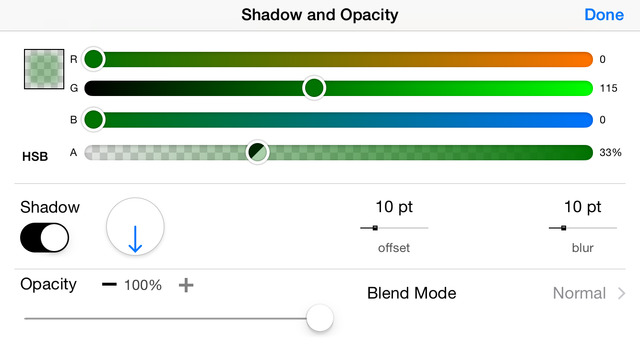The width and height of the screenshot is (640, 360).
Task: Open the Blend Mode chevron
Action: (x=621, y=293)
